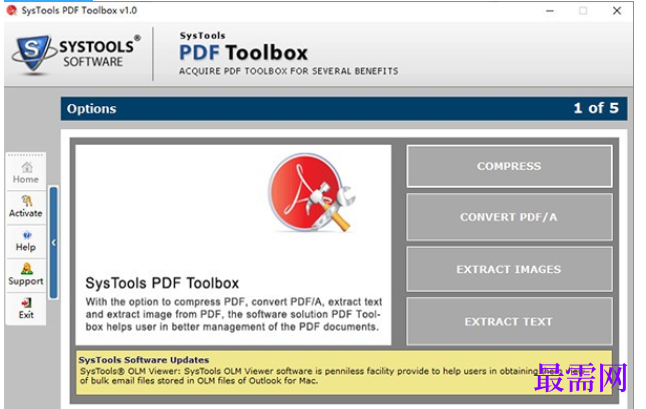Click the EXTRACT TEXT button

tap(509, 322)
